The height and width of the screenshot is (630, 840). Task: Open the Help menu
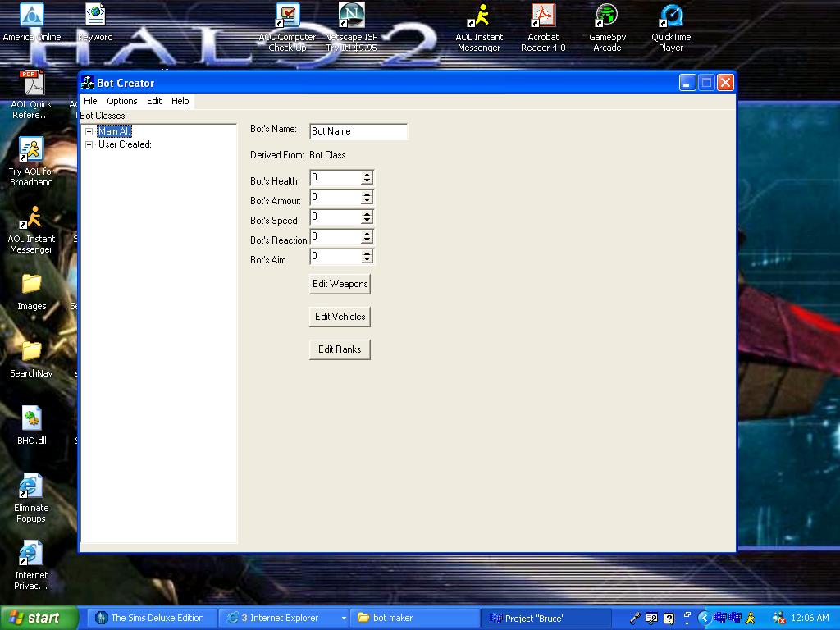coord(180,101)
